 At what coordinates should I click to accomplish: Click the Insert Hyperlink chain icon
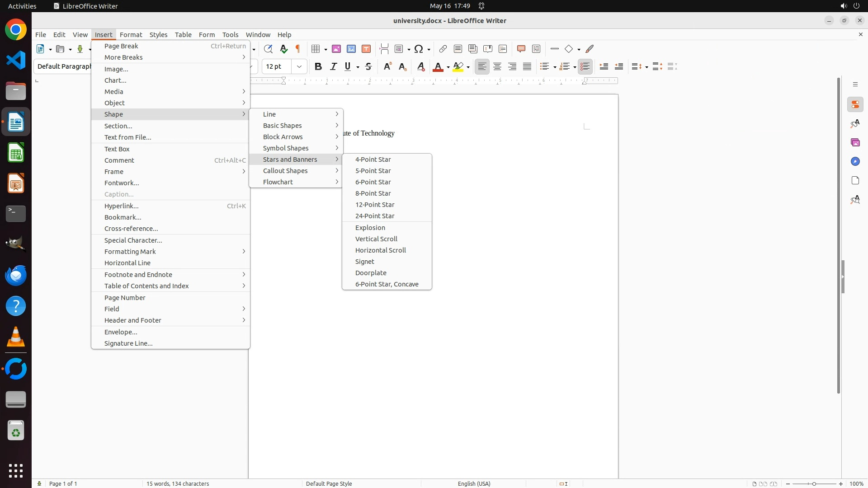pos(443,49)
